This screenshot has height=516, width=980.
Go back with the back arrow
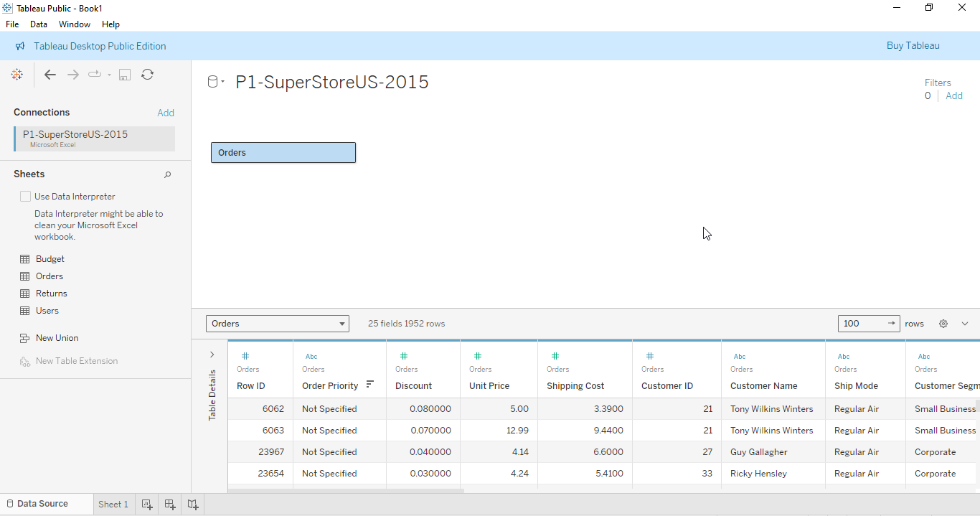tap(50, 75)
